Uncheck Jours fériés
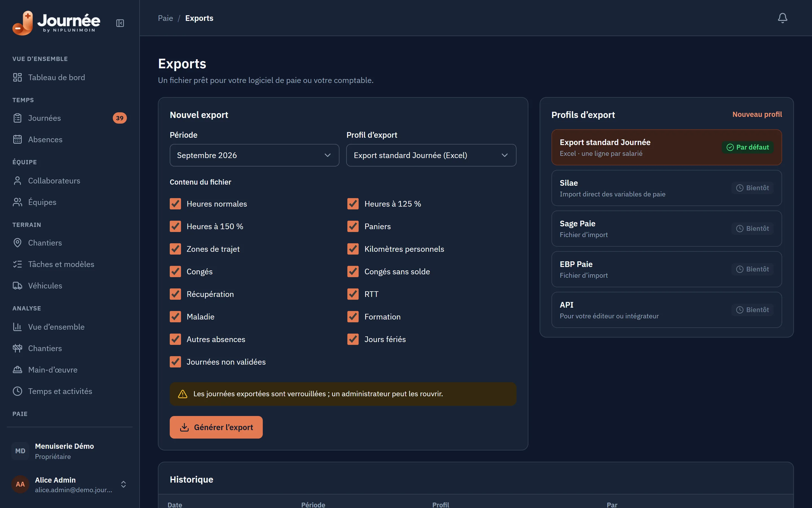The height and width of the screenshot is (508, 812). coord(353,339)
